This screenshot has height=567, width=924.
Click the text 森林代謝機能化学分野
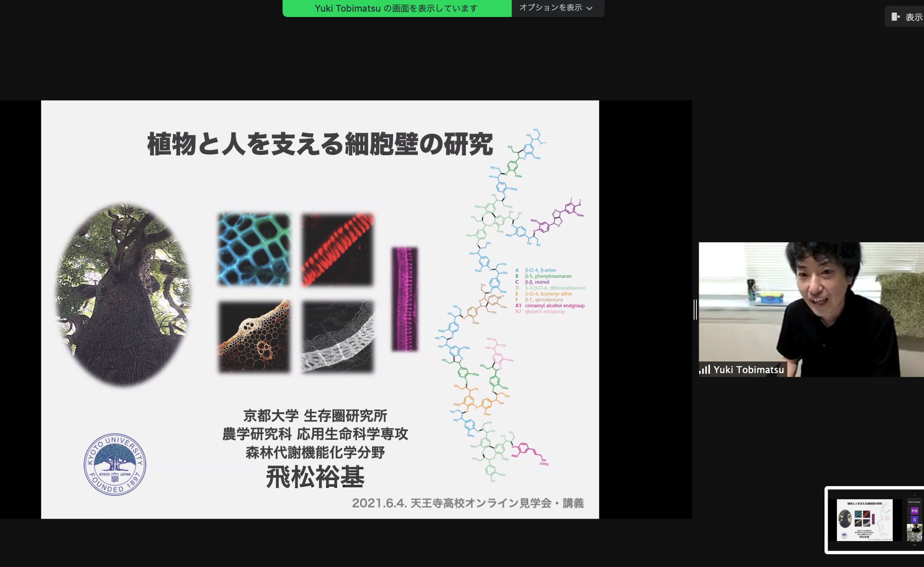click(x=315, y=452)
